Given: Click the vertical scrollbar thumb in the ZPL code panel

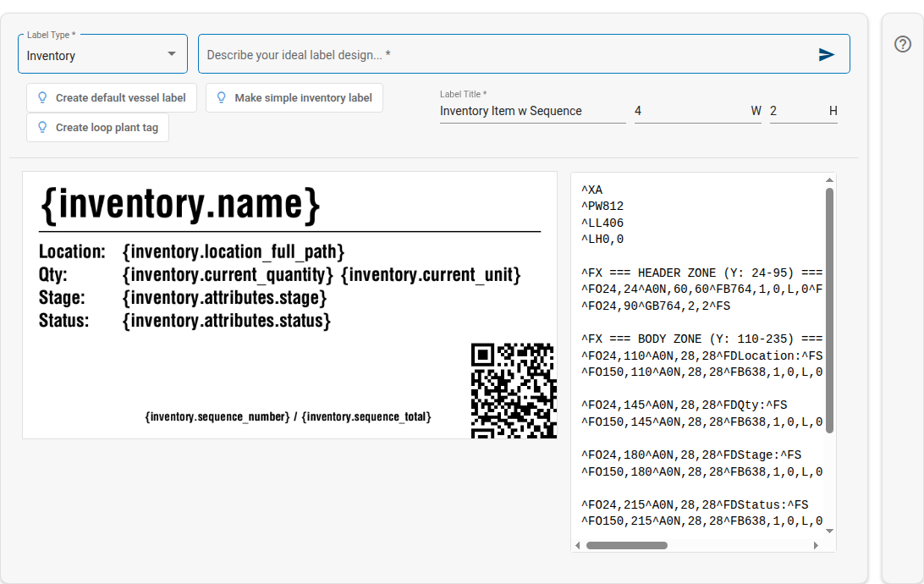Looking at the screenshot, I should pyautogui.click(x=829, y=310).
